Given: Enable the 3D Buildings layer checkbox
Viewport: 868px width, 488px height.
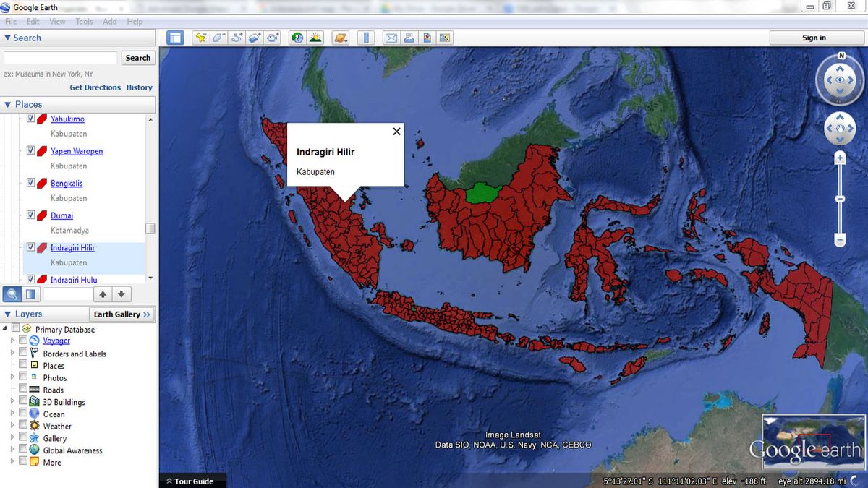Looking at the screenshot, I should click(23, 401).
